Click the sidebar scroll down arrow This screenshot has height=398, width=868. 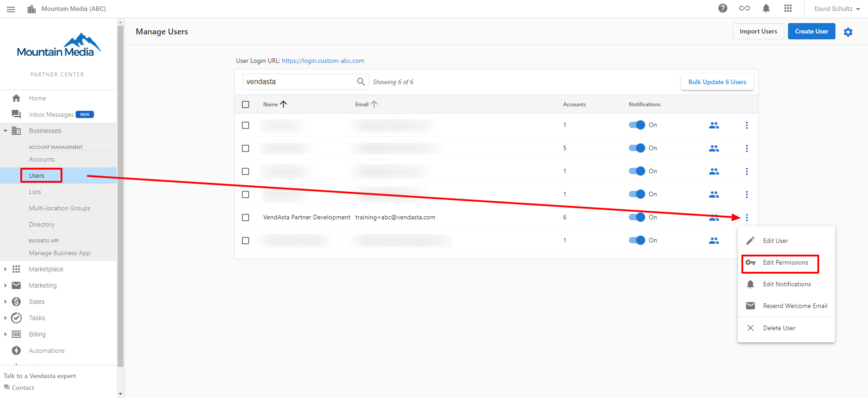point(120,394)
